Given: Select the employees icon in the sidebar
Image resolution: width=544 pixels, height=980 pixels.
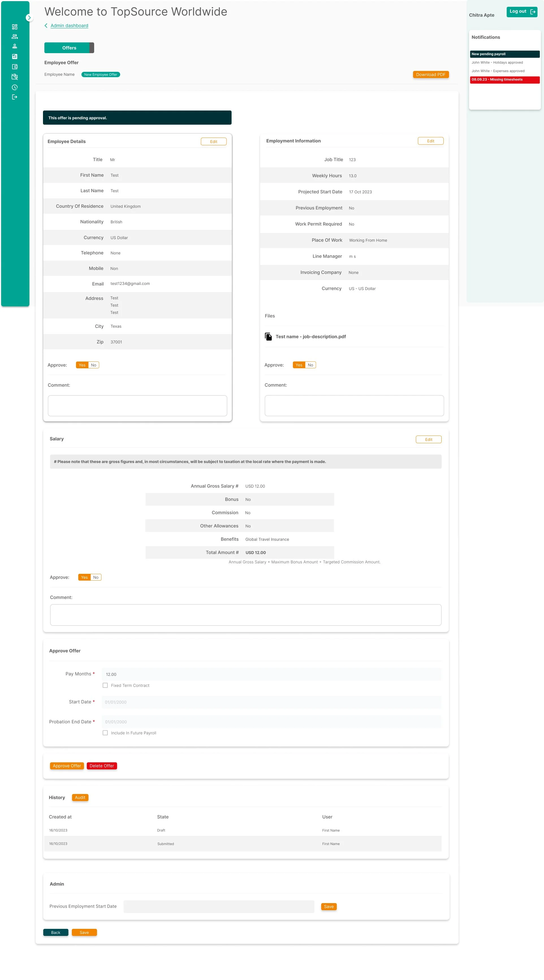Looking at the screenshot, I should pos(15,36).
